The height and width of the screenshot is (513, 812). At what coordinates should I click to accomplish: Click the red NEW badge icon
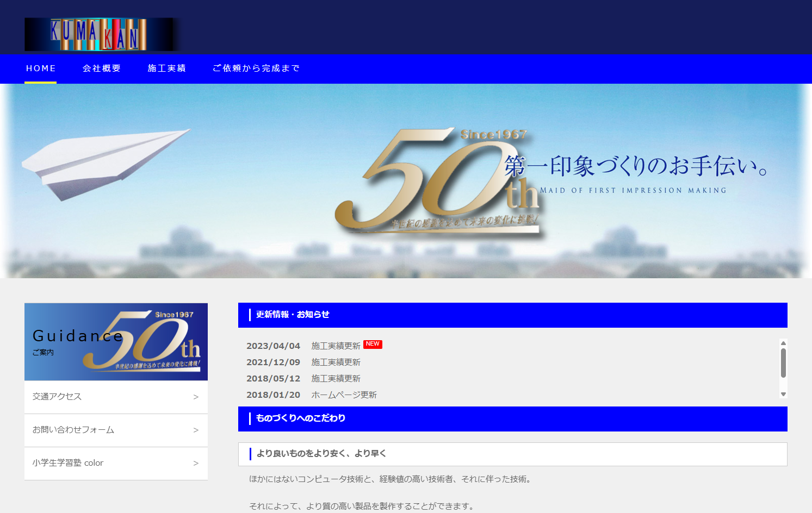click(x=373, y=344)
